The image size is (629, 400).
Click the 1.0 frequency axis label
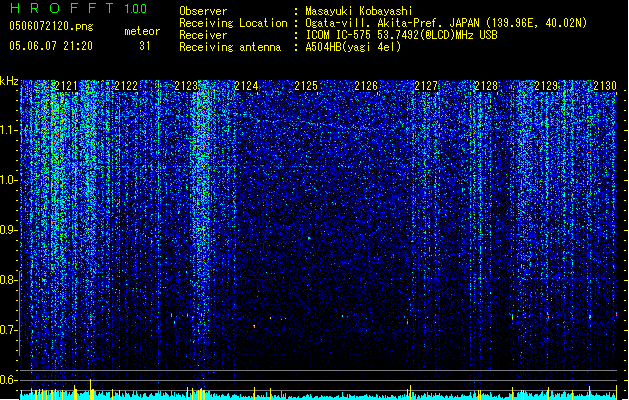[9, 180]
